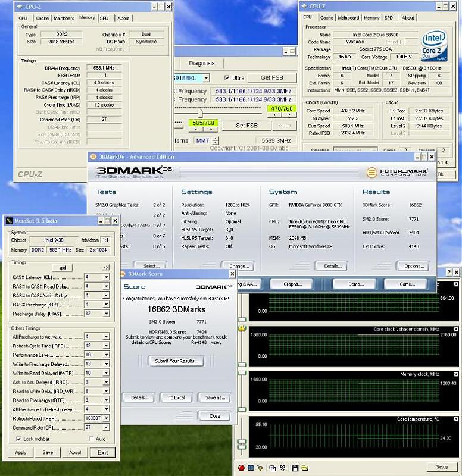Image resolution: width=462 pixels, height=476 pixels.
Task: Enable the Auto checkbox in MemSet
Action: 91,439
